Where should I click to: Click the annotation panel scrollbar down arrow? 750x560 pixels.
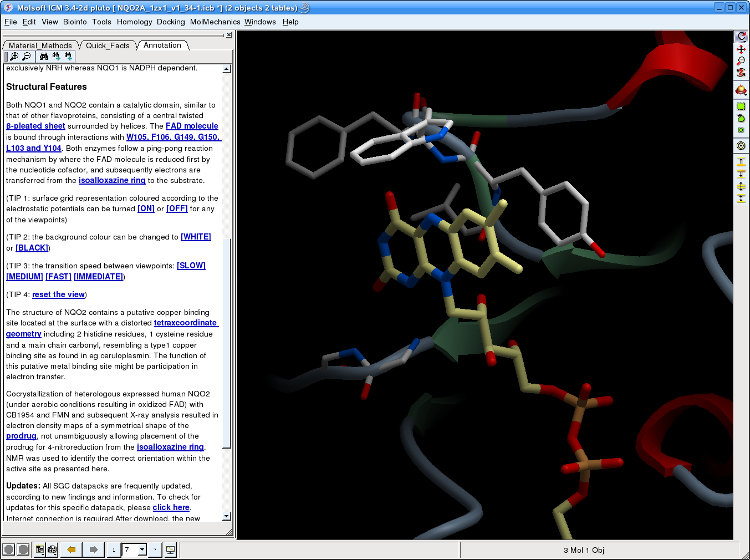pyautogui.click(x=226, y=516)
